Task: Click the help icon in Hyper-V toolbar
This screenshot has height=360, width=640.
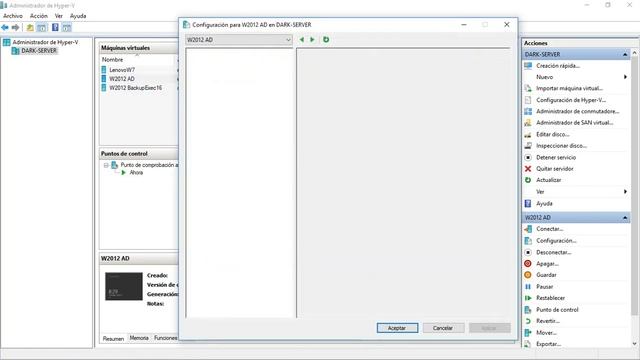Action: click(x=55, y=27)
